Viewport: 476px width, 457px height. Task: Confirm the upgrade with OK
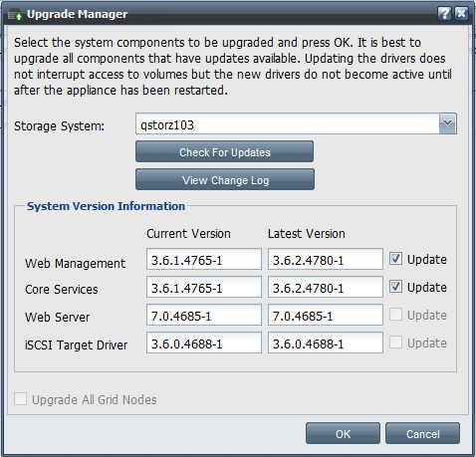343,433
